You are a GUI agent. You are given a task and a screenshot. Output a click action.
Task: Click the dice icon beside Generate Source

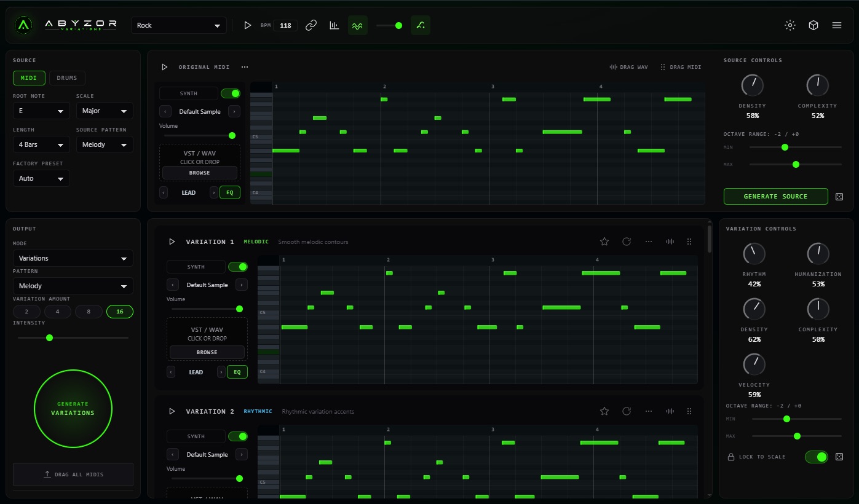pyautogui.click(x=839, y=197)
